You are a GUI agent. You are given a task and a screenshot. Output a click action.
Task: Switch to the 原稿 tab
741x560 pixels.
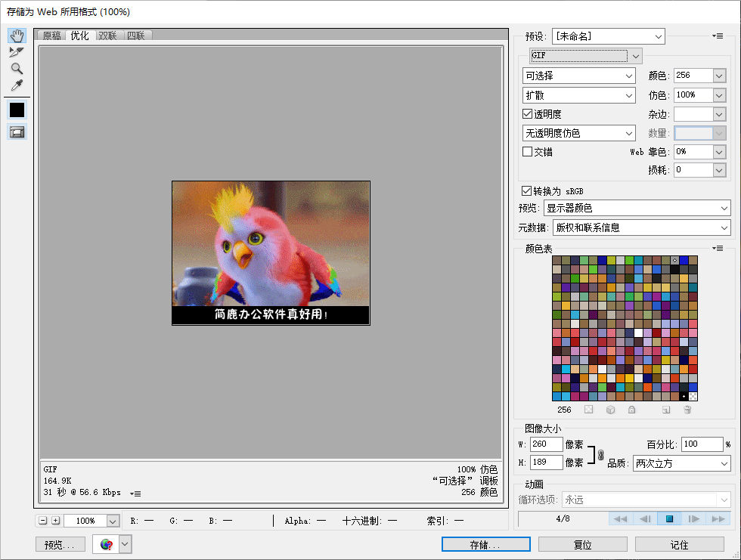(x=51, y=36)
